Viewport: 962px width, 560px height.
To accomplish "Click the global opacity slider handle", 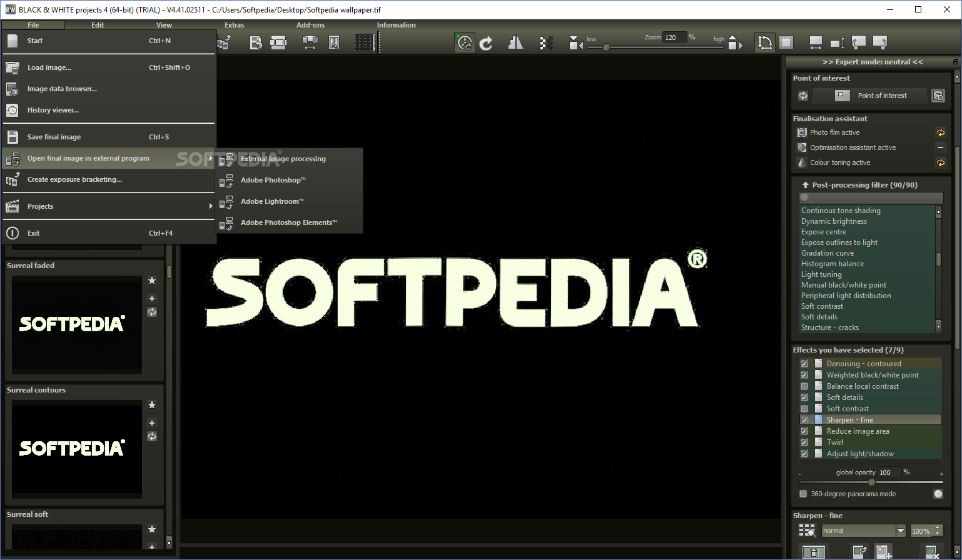I will coord(871,482).
